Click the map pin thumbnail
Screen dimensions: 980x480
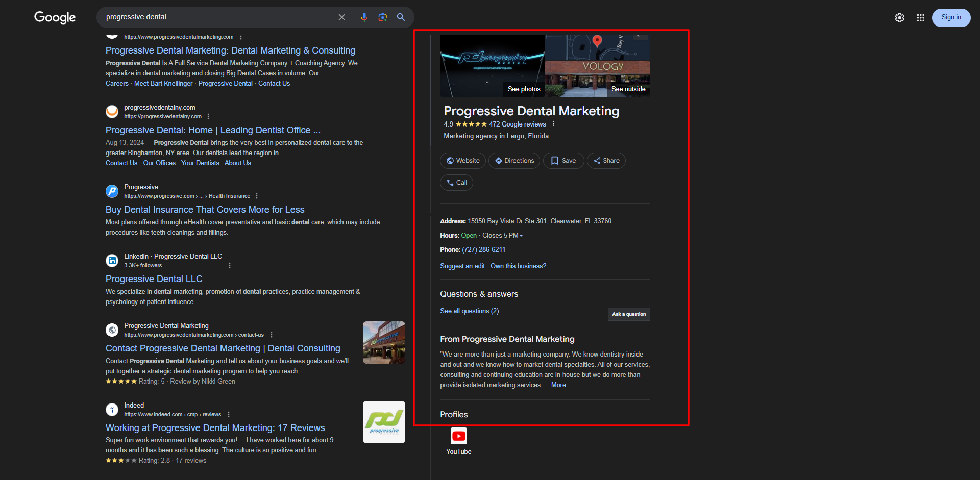tap(598, 48)
